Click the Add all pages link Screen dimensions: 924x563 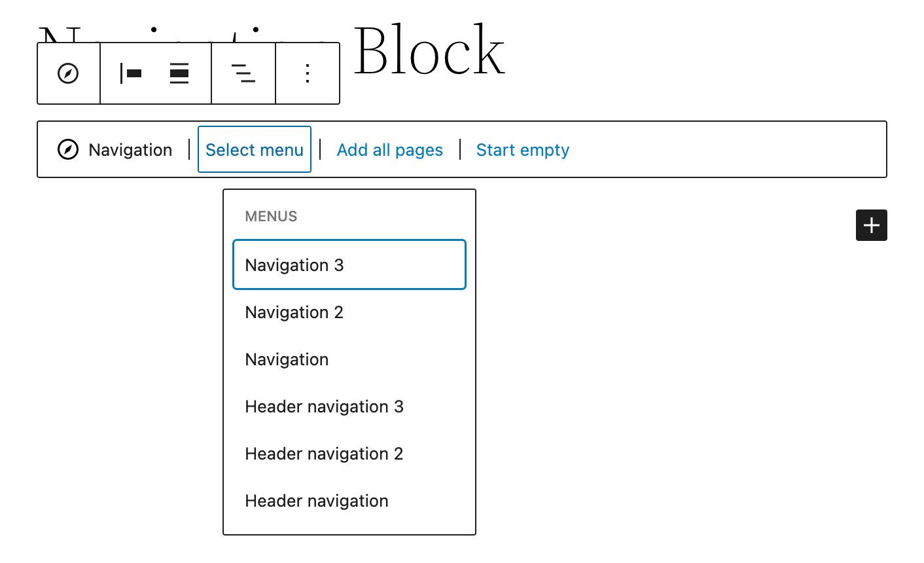pyautogui.click(x=389, y=150)
